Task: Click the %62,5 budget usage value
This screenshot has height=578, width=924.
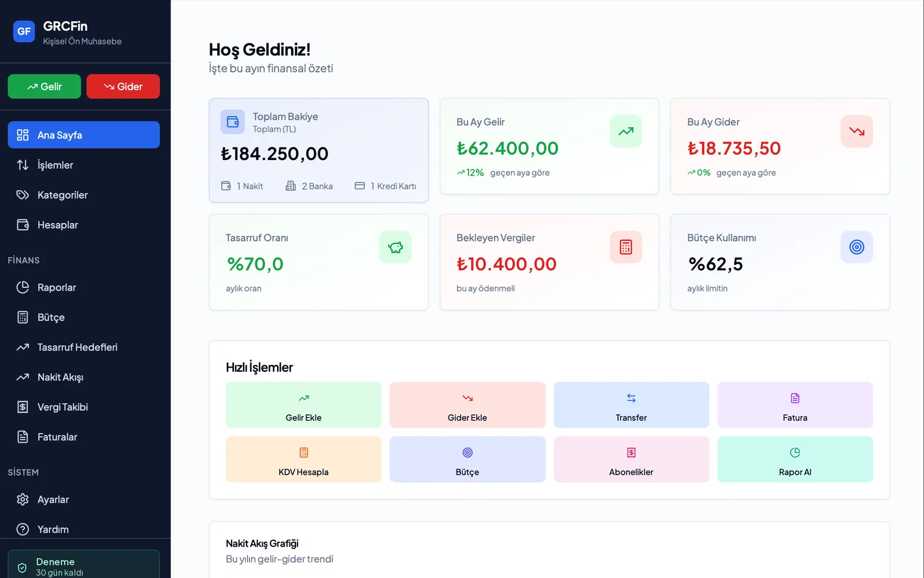Action: tap(716, 264)
